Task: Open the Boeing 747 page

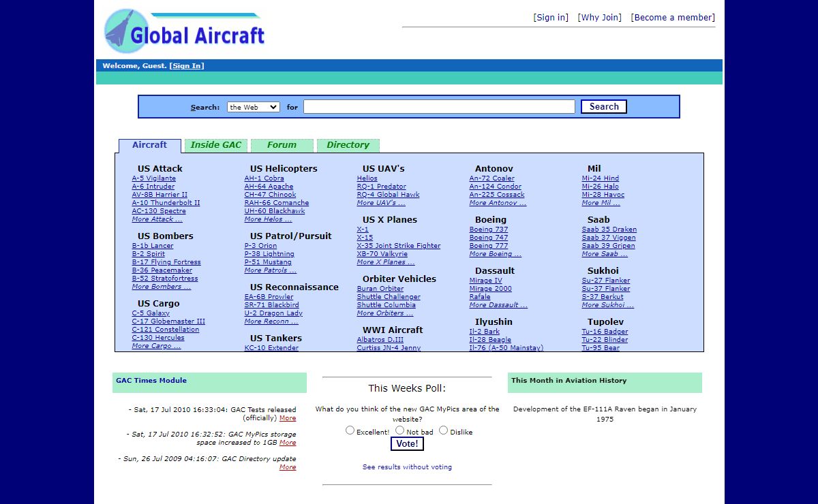Action: click(489, 238)
